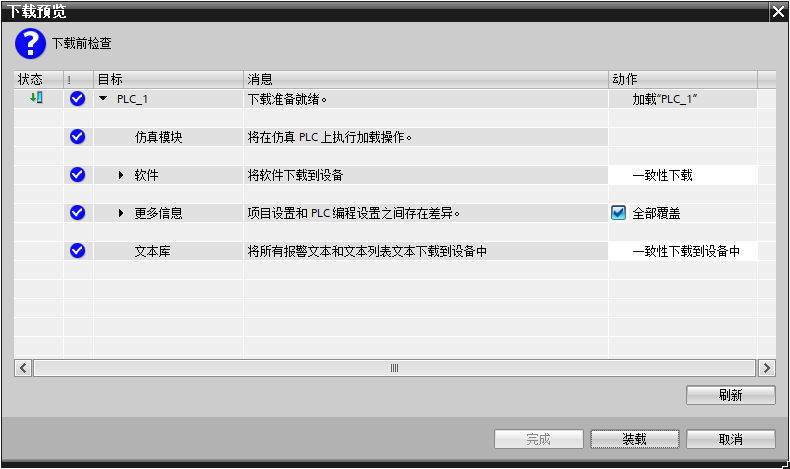
Task: Click the message 将软件下载到设备
Action: [295, 175]
